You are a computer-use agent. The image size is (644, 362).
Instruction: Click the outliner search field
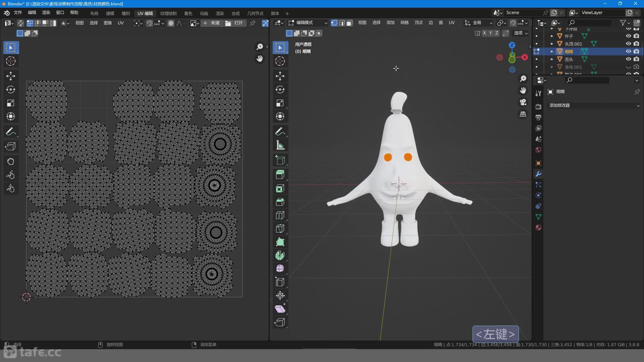pyautogui.click(x=590, y=23)
